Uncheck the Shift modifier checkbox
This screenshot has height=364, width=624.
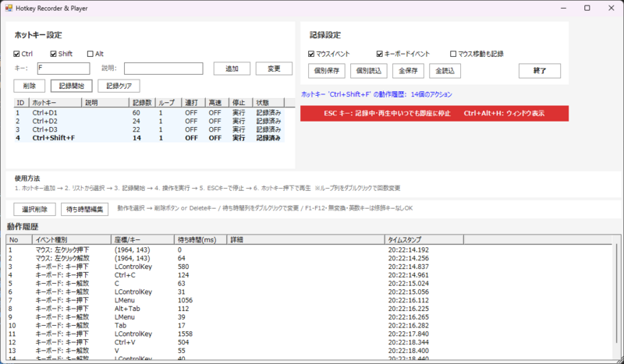click(54, 54)
